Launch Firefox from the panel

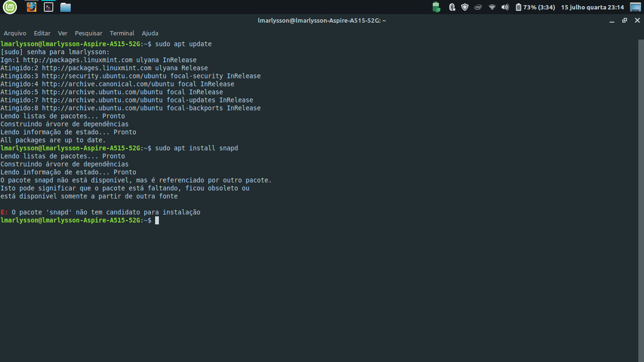point(32,7)
